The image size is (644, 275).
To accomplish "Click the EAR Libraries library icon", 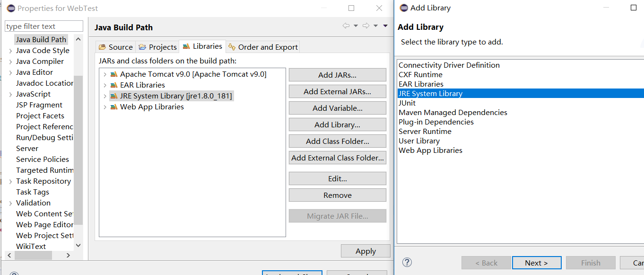I will click(x=113, y=85).
